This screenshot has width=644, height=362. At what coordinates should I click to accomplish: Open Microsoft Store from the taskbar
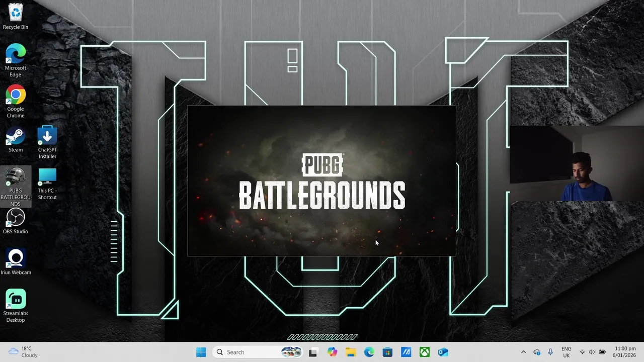point(387,352)
